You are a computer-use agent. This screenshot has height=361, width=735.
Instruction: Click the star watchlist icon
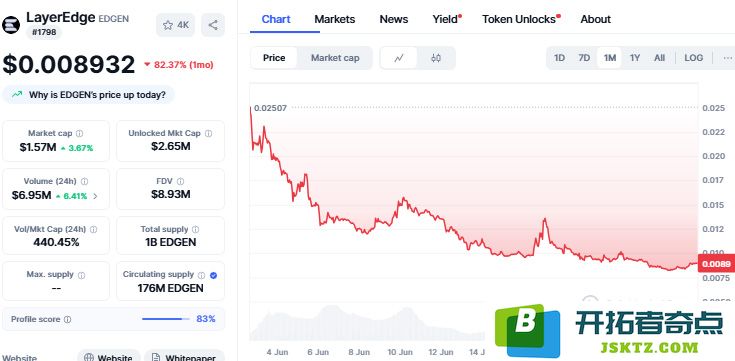168,25
